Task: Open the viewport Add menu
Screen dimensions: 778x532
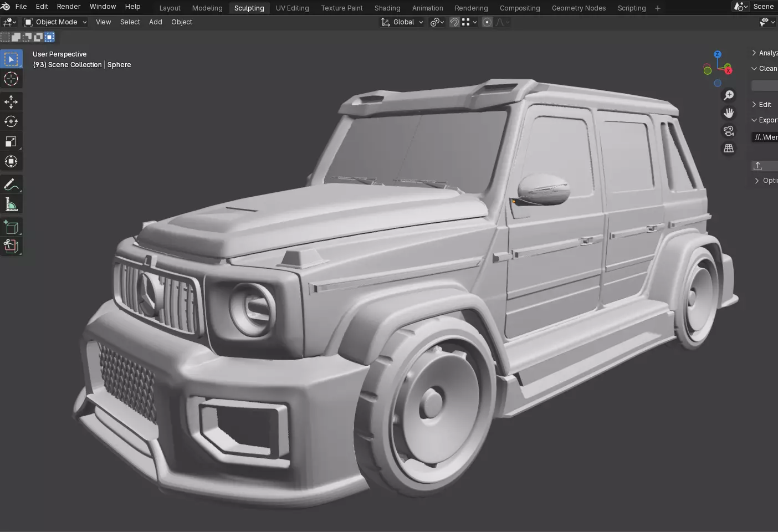Action: tap(156, 22)
